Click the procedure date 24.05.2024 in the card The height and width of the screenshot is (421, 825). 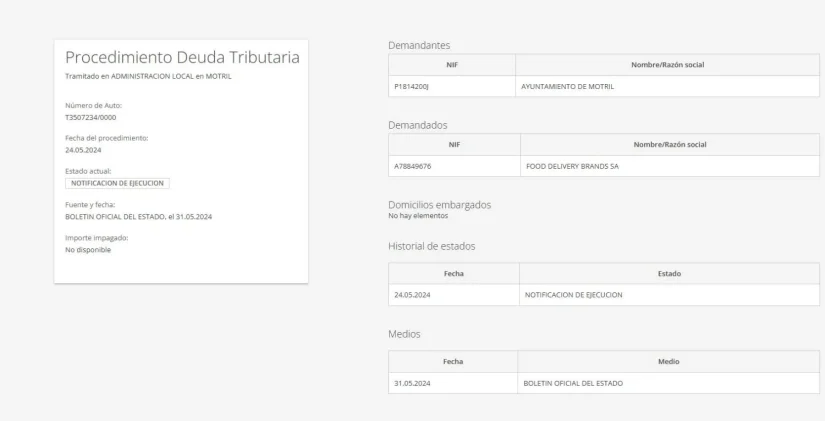click(x=83, y=150)
